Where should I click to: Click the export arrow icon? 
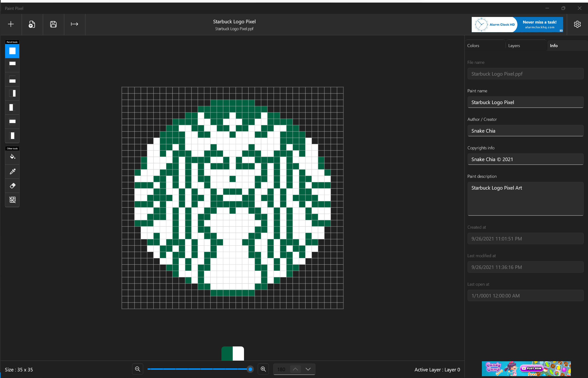(x=75, y=24)
